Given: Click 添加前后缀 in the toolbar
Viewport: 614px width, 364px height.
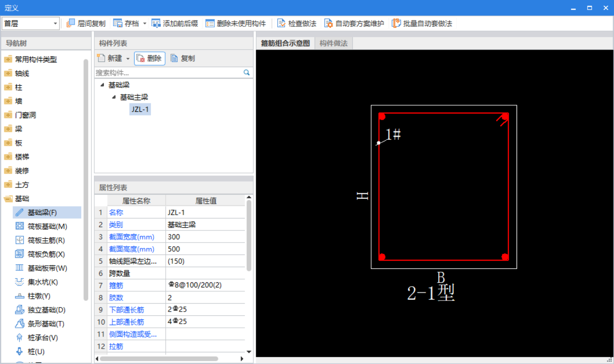Looking at the screenshot, I should tap(175, 23).
